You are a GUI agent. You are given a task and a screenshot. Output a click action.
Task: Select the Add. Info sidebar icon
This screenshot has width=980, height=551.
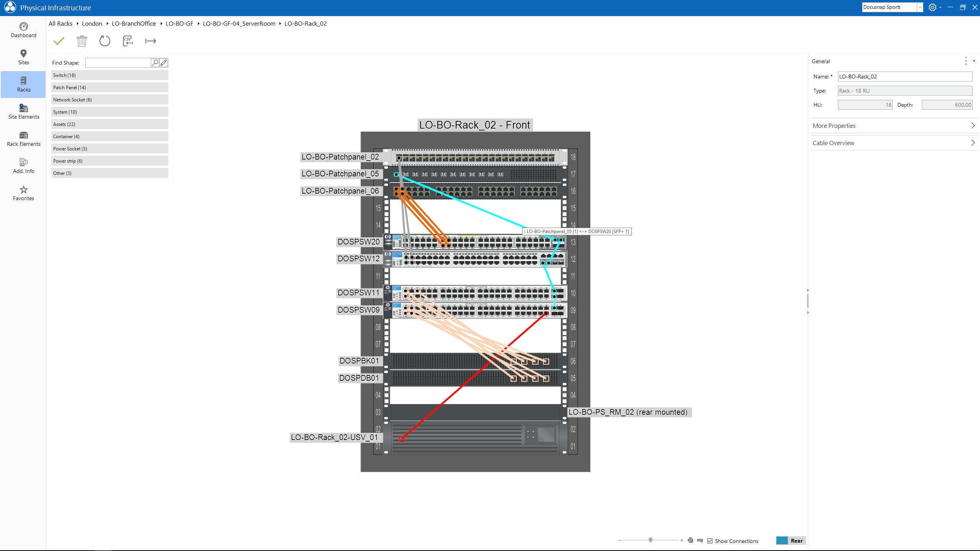[23, 165]
